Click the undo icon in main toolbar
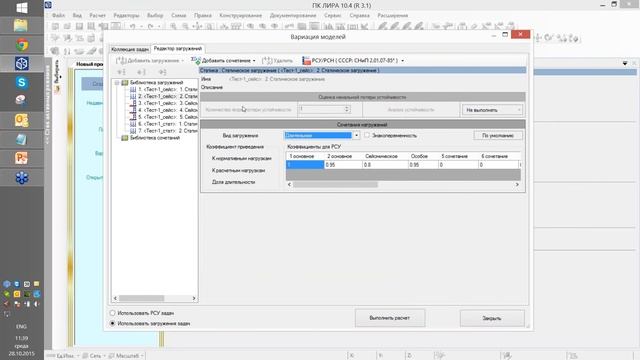Viewport: 640px width, 360px height. tap(132, 27)
